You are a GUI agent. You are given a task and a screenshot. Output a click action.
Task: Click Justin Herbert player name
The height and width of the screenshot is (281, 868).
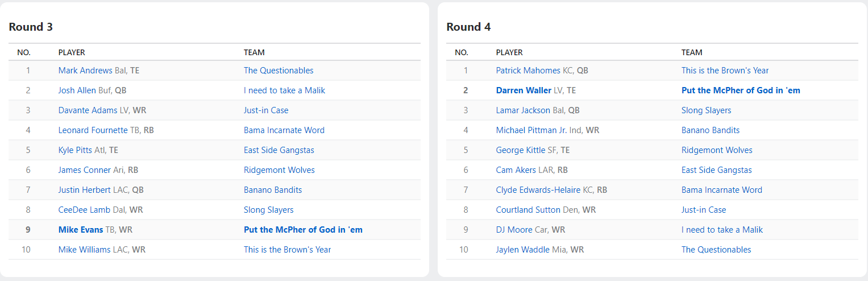pos(85,190)
